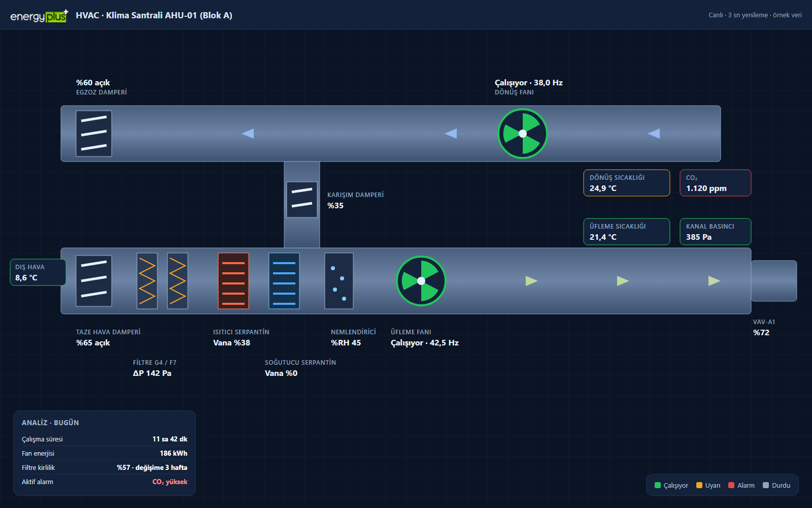
Task: Click the '%60 açık' exhaust damper value
Action: click(93, 82)
